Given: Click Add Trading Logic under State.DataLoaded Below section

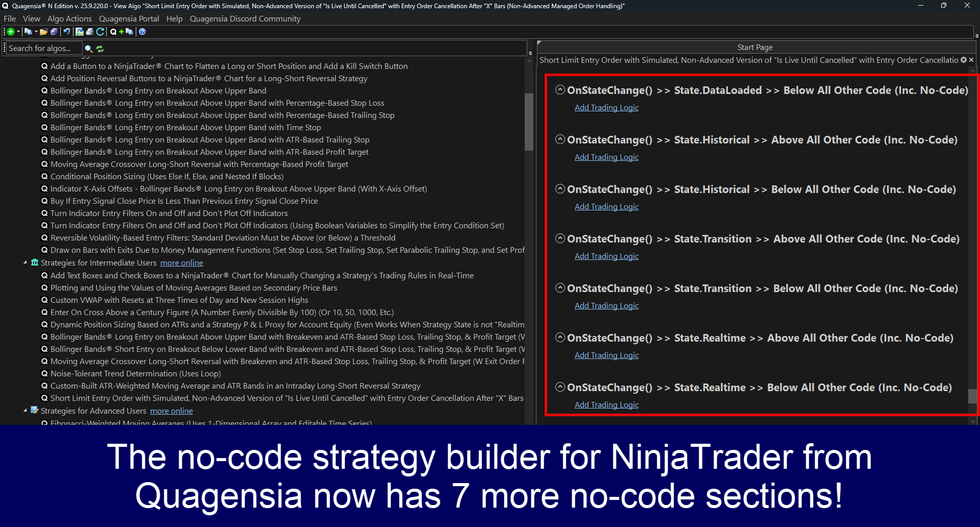Looking at the screenshot, I should point(606,107).
